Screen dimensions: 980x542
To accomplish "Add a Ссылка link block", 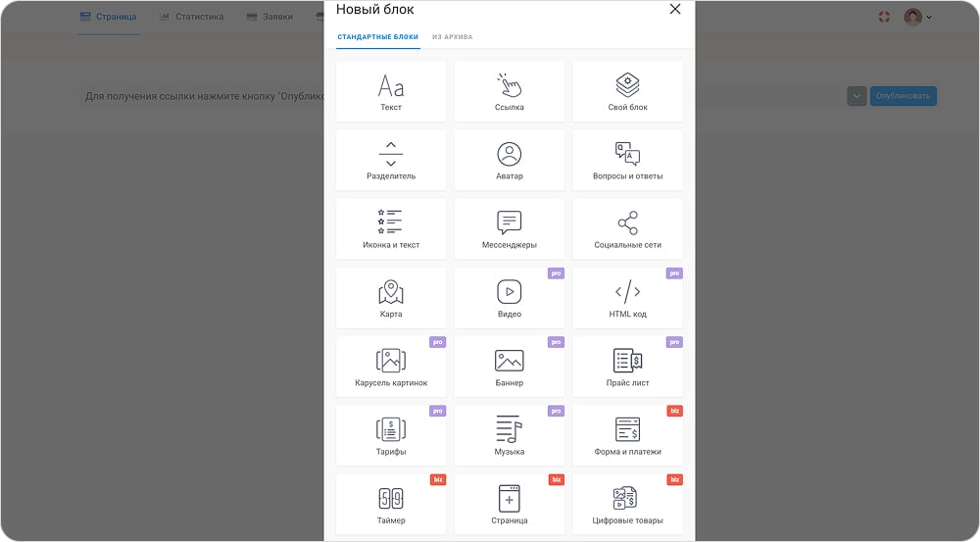I will (x=509, y=91).
